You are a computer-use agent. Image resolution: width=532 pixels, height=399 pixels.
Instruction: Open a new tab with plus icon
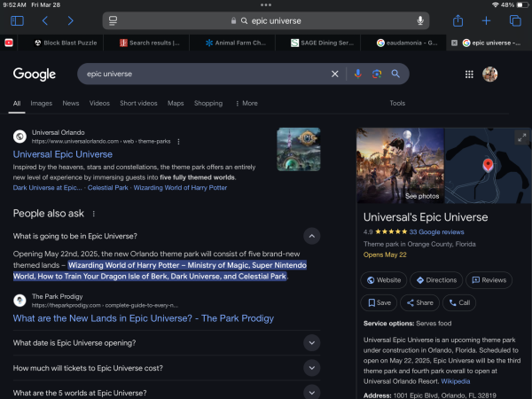point(486,20)
